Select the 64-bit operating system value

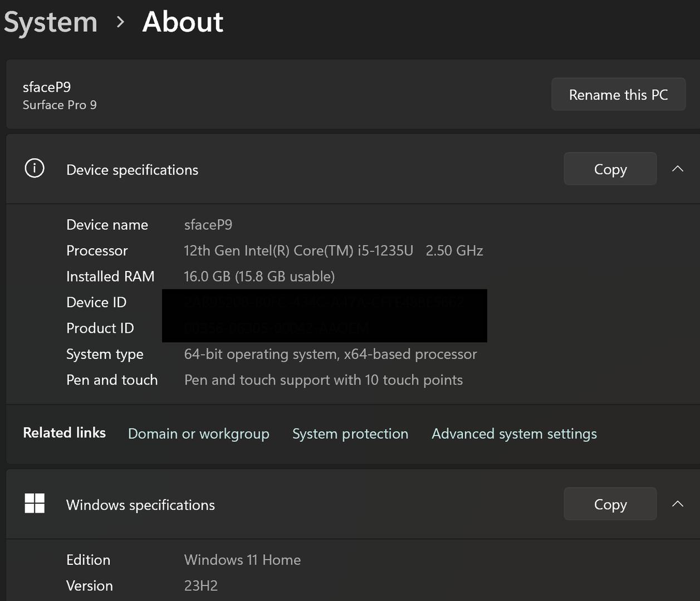(x=331, y=354)
